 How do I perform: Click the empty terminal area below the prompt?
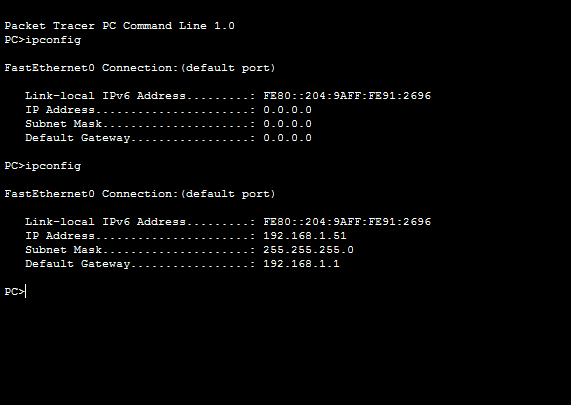click(x=286, y=350)
